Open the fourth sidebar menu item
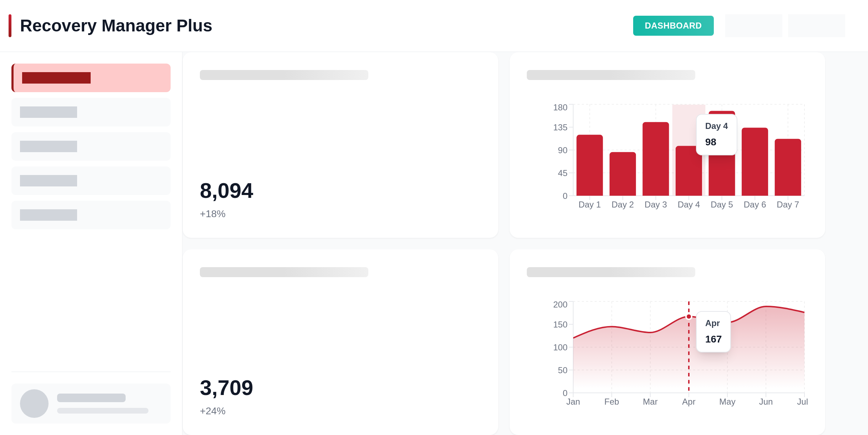868x435 pixels. (x=91, y=181)
